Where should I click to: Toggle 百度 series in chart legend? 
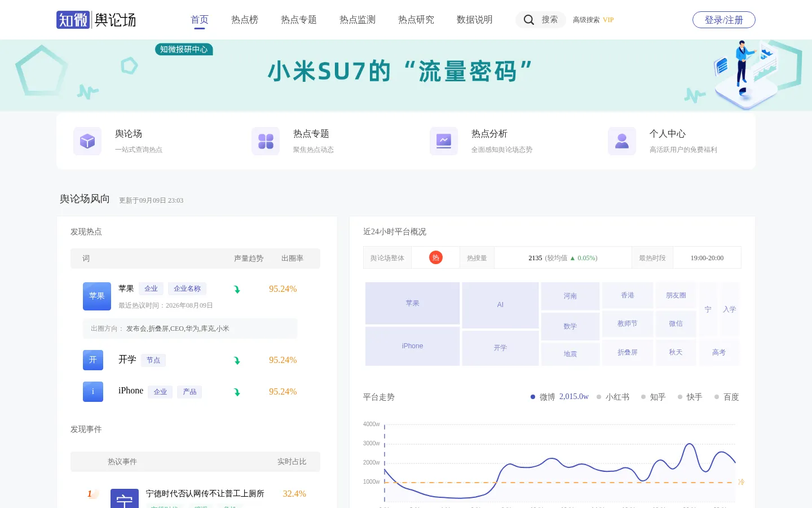point(727,397)
